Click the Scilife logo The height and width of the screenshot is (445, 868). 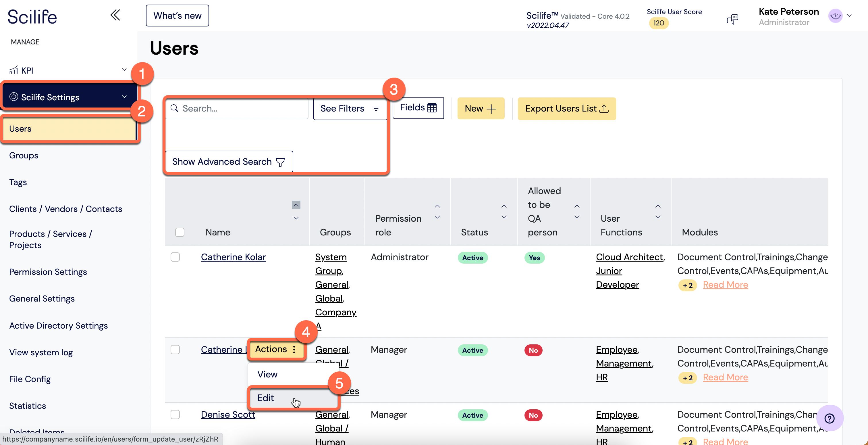coord(32,16)
